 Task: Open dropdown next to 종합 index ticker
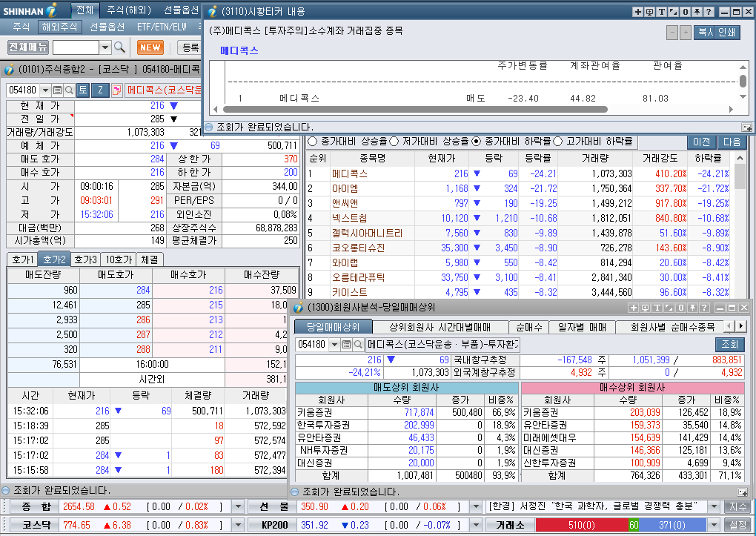(238, 506)
